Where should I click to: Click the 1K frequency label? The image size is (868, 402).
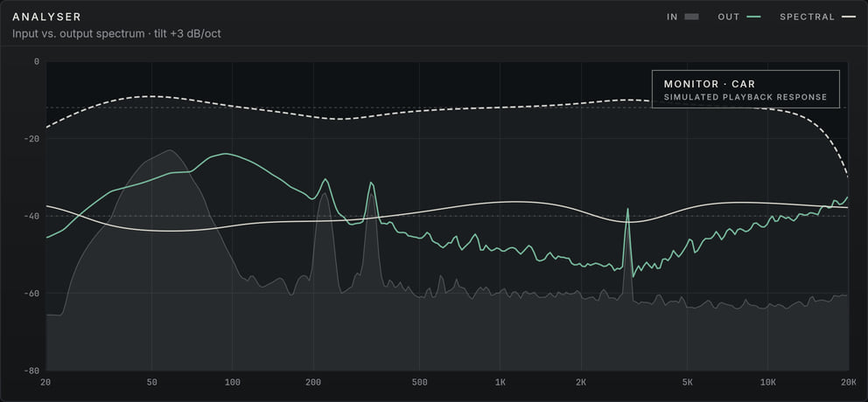[x=500, y=382]
